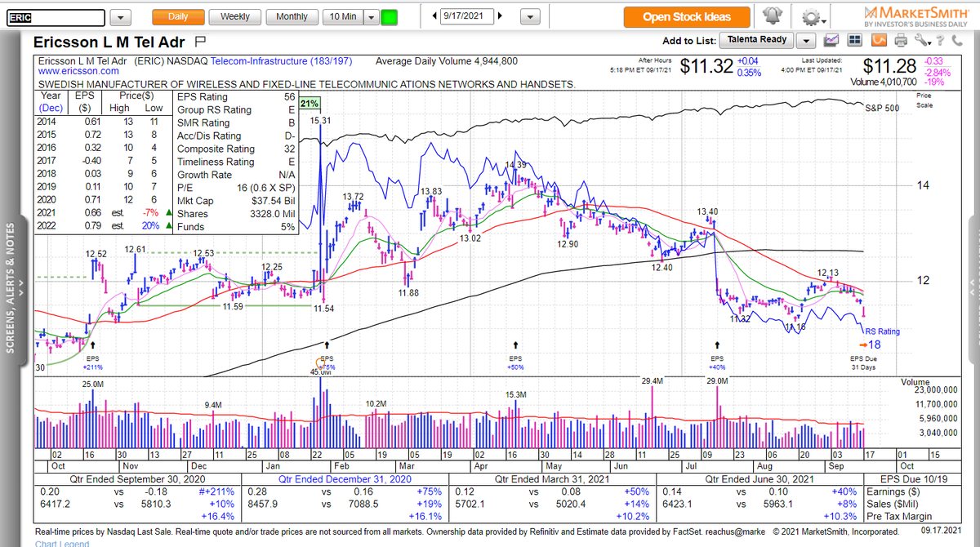Select the Daily chart tab
This screenshot has height=547, width=980.
pos(177,16)
